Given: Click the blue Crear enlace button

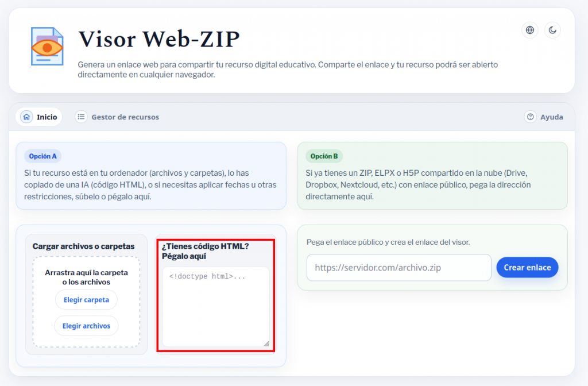Looking at the screenshot, I should tap(527, 267).
